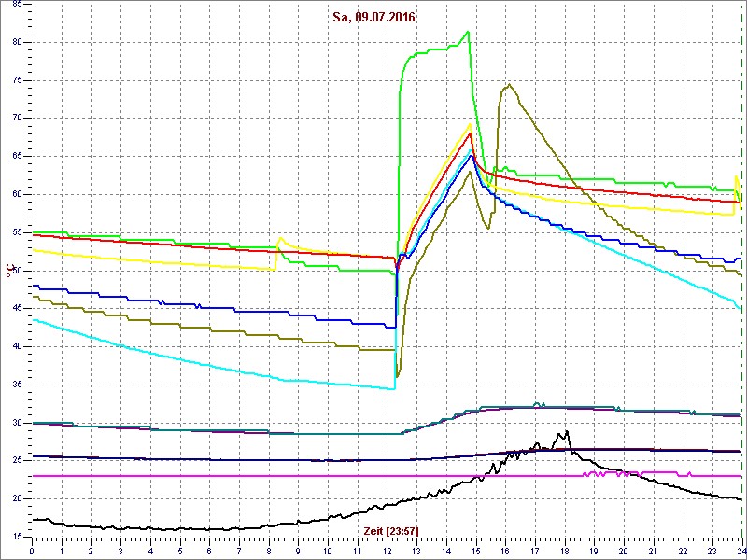This screenshot has height=560, width=747.
Task: Select the 65 temperature axis value
Action: [16, 157]
